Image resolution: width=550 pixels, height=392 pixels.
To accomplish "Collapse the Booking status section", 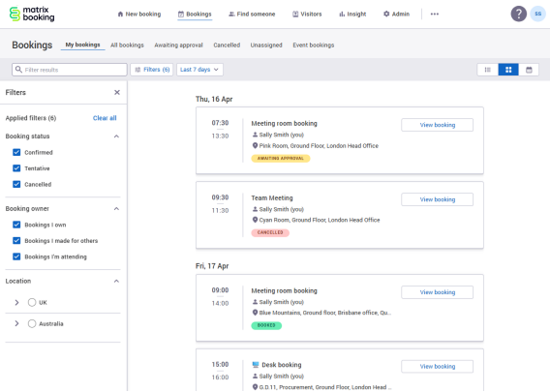I will [x=116, y=136].
